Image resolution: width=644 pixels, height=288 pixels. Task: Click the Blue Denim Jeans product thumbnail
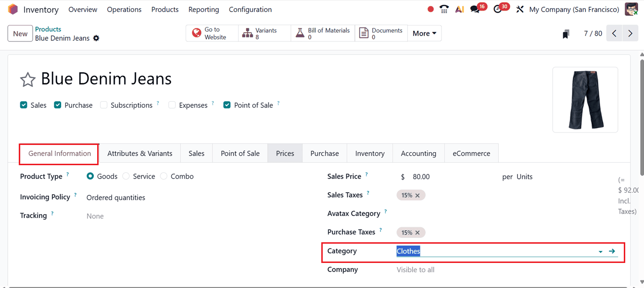pyautogui.click(x=585, y=100)
